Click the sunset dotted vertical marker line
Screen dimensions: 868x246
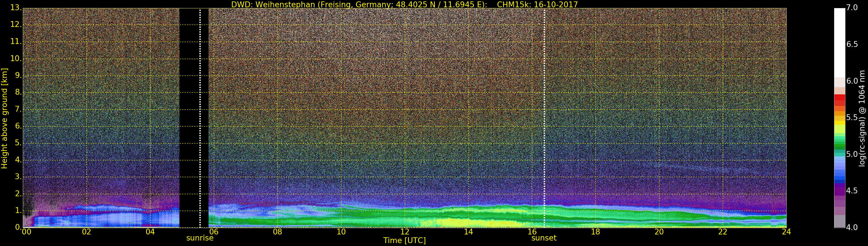544,118
